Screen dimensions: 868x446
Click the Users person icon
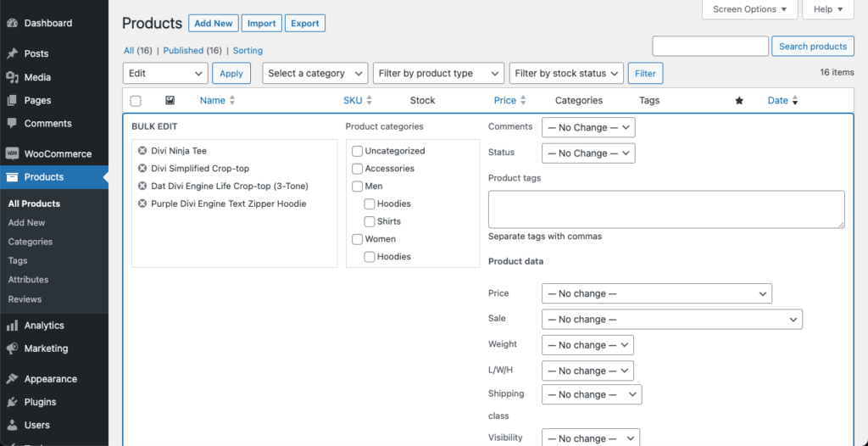[x=12, y=425]
